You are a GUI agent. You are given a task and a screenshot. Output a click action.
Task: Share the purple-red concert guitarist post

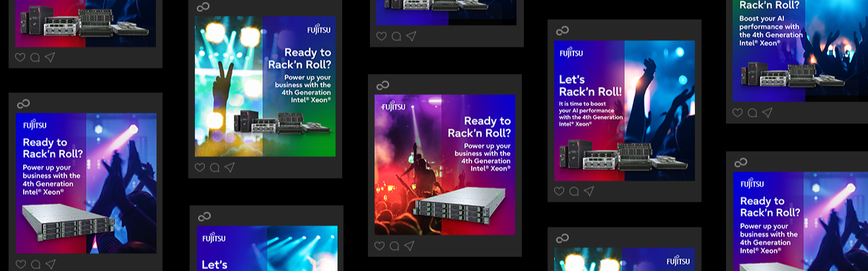[x=409, y=246]
